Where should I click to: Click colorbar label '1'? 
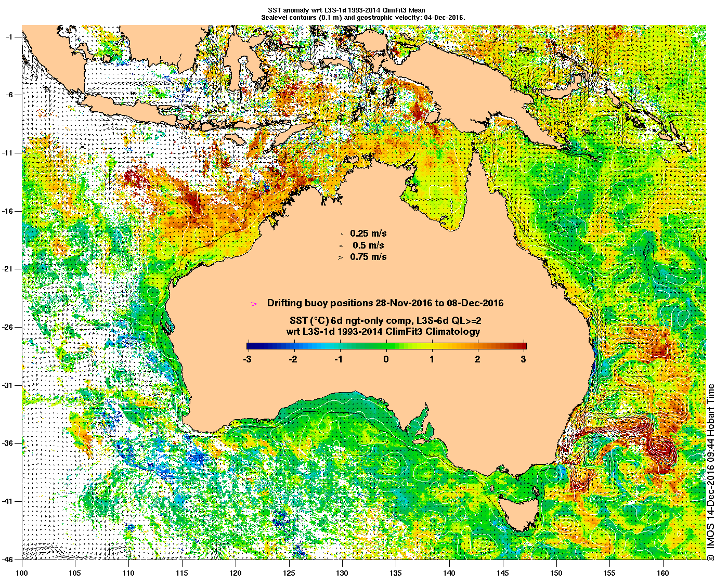click(432, 359)
